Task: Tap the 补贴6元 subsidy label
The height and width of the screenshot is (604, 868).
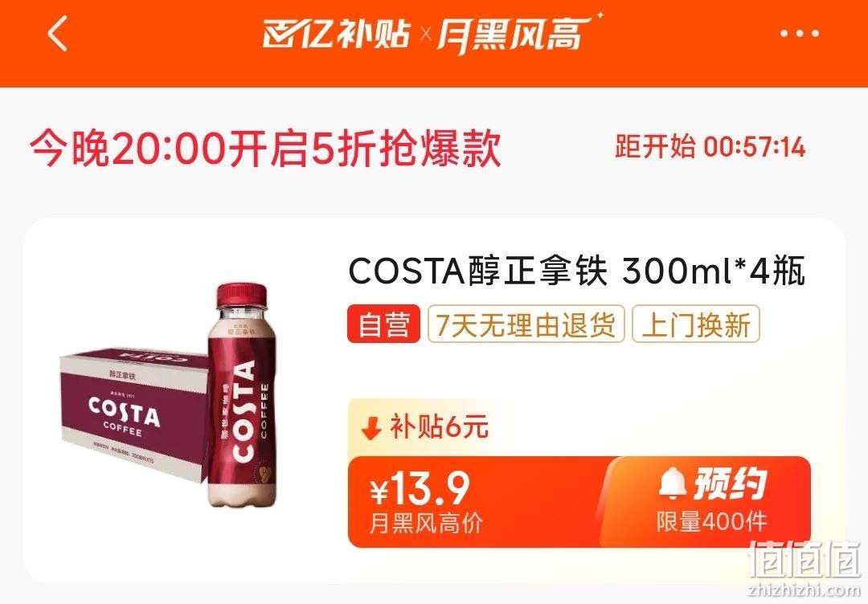Action: [439, 427]
